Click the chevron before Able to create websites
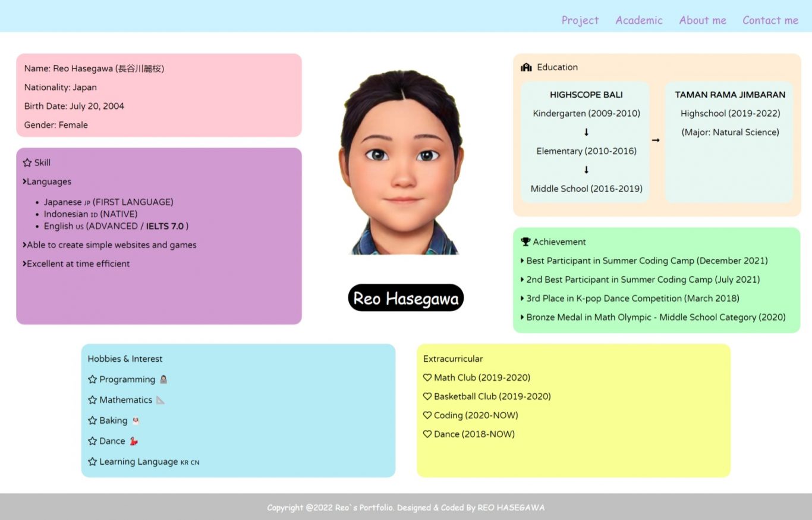Image resolution: width=812 pixels, height=520 pixels. [24, 245]
